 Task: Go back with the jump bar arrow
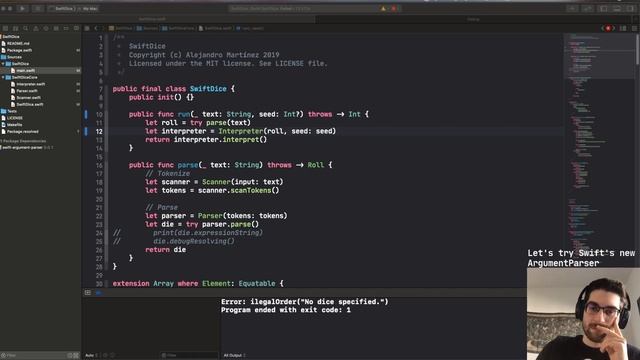click(96, 28)
